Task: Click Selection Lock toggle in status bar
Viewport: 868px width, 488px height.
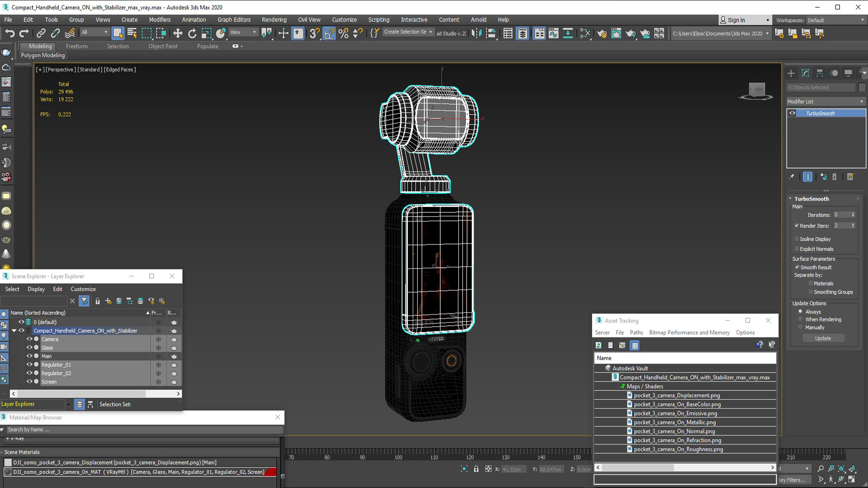Action: coord(476,469)
